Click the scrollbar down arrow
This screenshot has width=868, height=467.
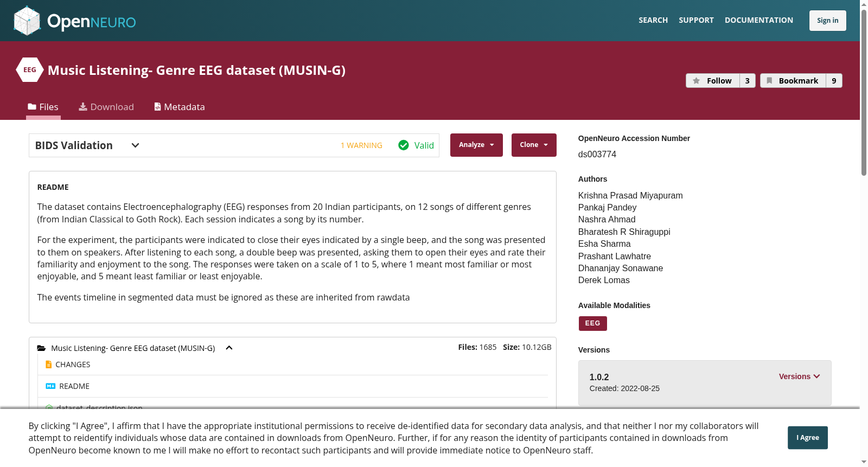coord(864,463)
